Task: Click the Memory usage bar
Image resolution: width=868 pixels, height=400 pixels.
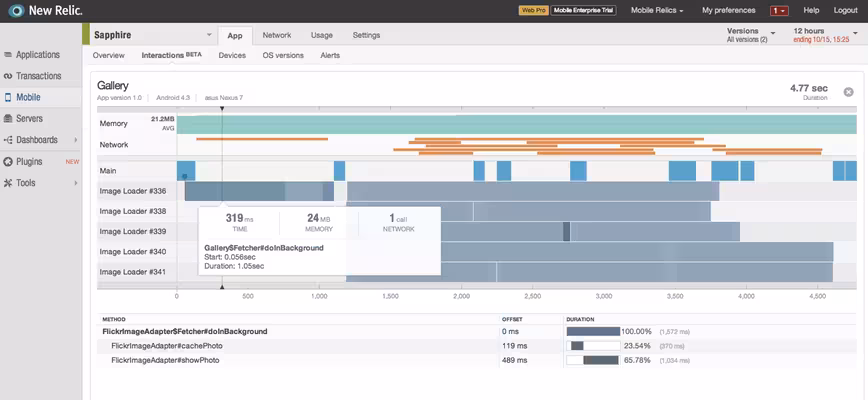Action: pyautogui.click(x=516, y=124)
